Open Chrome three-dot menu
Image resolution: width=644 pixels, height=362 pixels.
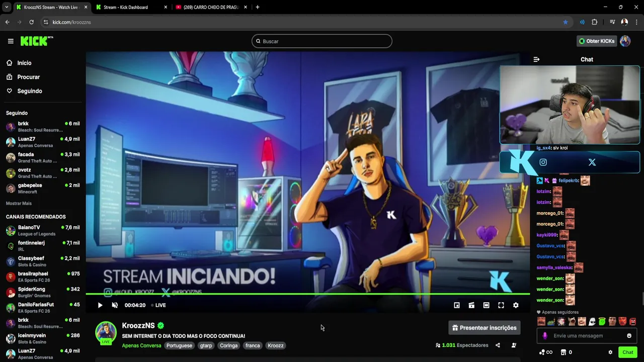[x=637, y=22]
